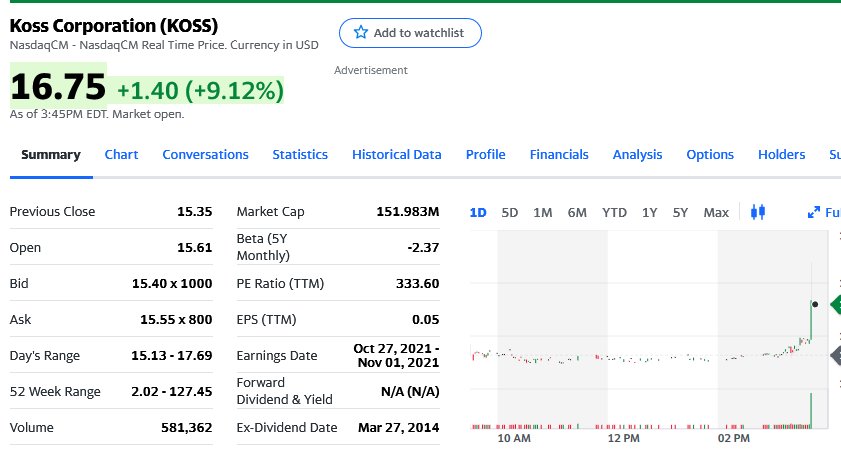Viewport: 841px width, 450px height.
Task: Click the Day's Range value 15.13 - 17.69
Action: coord(172,355)
